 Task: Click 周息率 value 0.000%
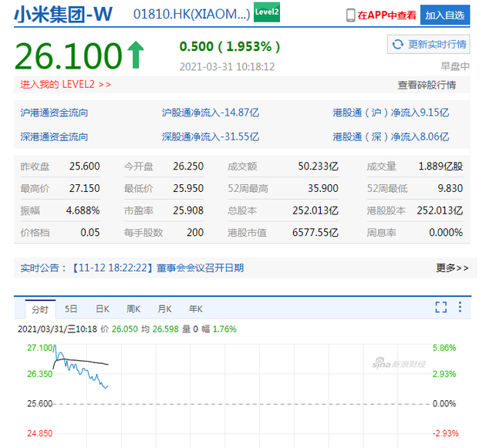point(446,232)
